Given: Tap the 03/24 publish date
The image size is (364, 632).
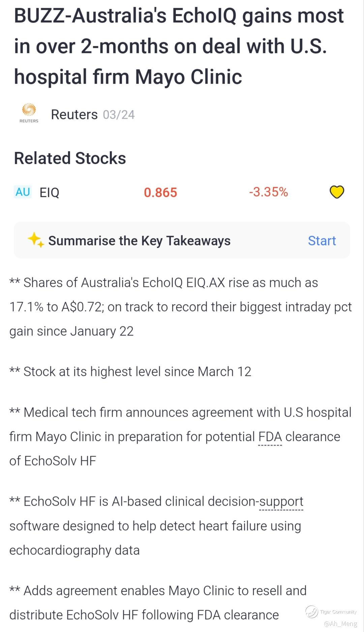Looking at the screenshot, I should pos(119,115).
